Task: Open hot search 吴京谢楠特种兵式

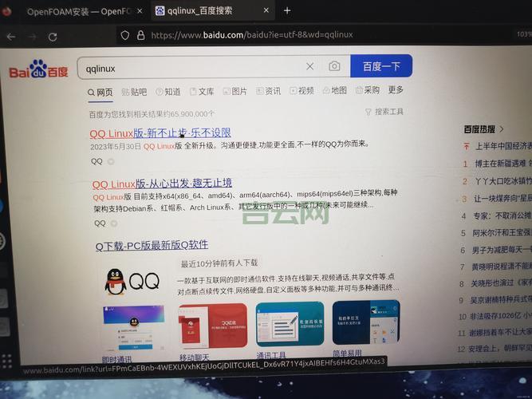Action: pyautogui.click(x=500, y=300)
